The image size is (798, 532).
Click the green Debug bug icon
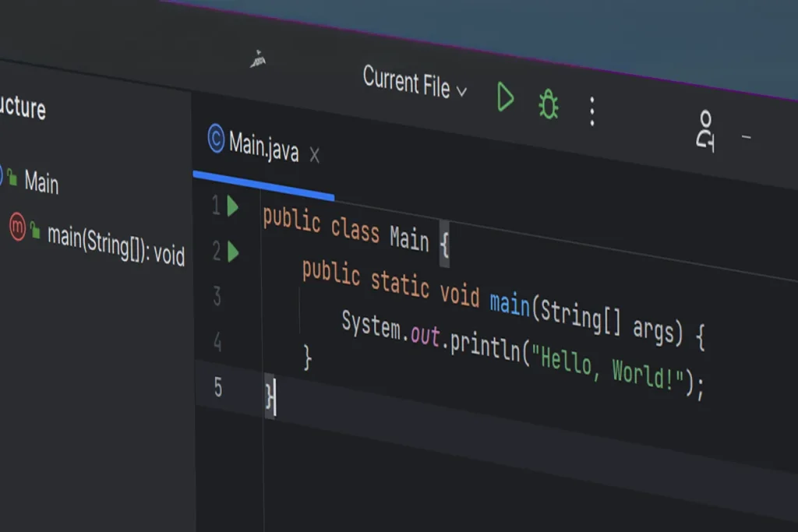pyautogui.click(x=549, y=104)
